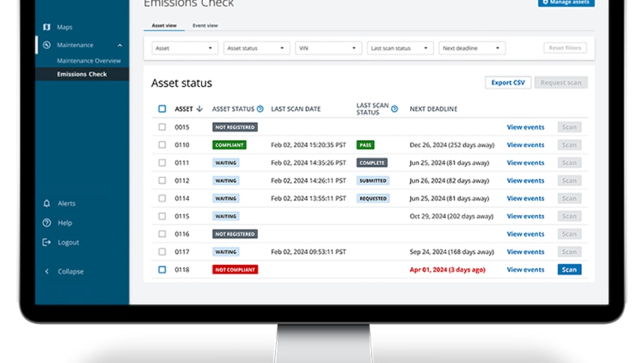
Task: Open View events for asset 0117
Action: (525, 252)
